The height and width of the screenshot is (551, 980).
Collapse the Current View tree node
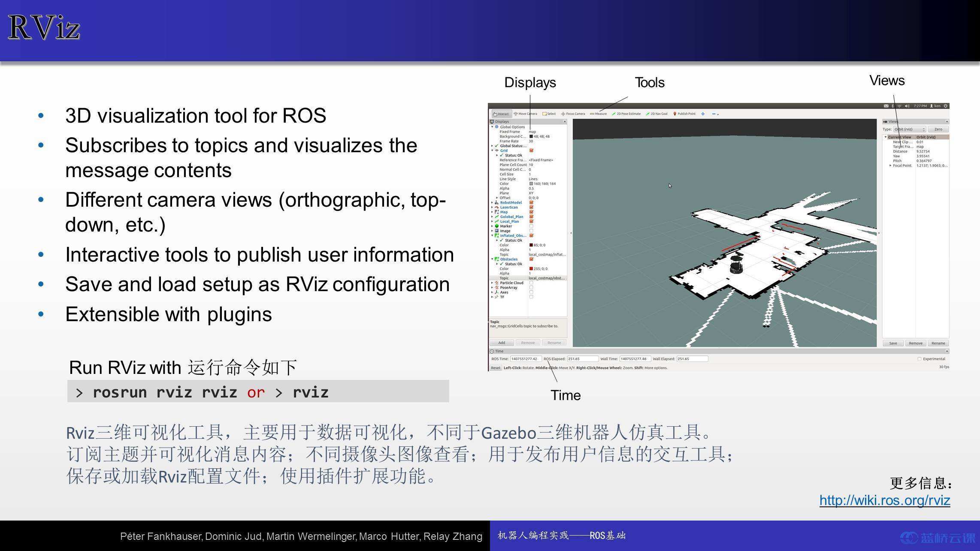[x=886, y=137]
